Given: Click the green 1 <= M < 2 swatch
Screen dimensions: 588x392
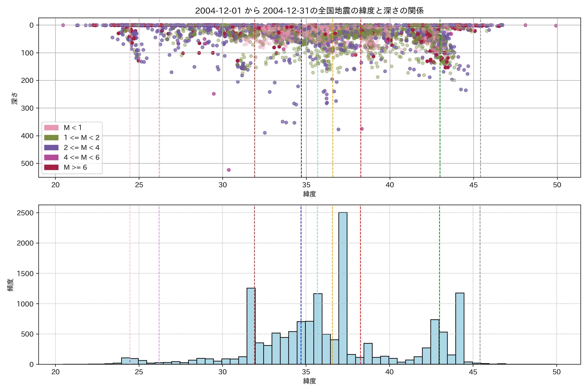Looking at the screenshot, I should pos(51,138).
